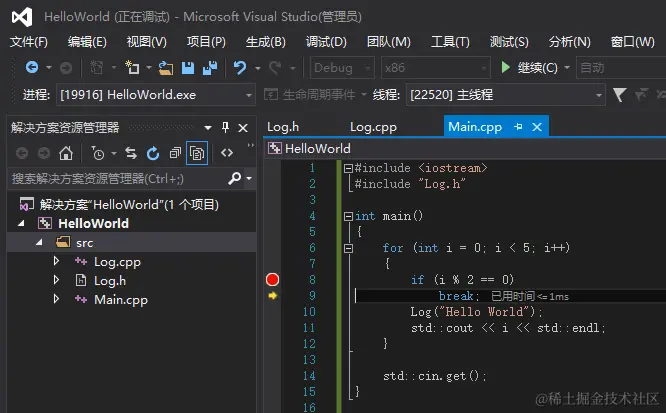Click the 继续(C) continue button
The width and height of the screenshot is (666, 413).
[x=530, y=68]
